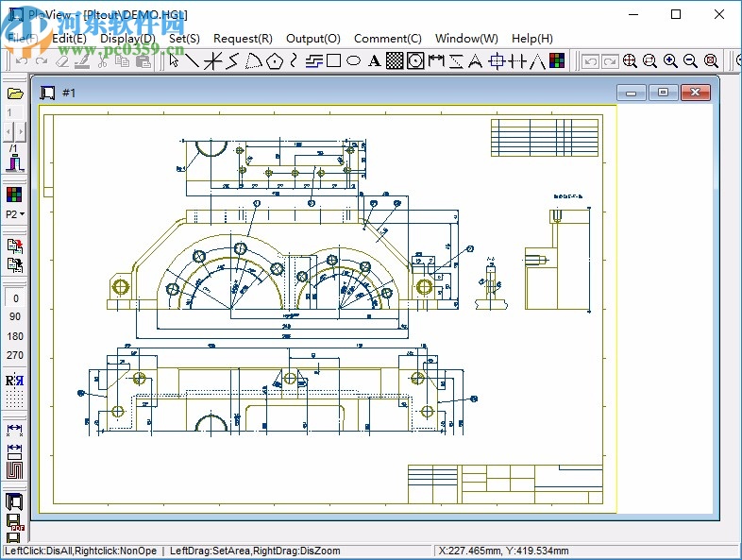Click the zoom in magnifier
The width and height of the screenshot is (742, 560).
click(x=670, y=61)
